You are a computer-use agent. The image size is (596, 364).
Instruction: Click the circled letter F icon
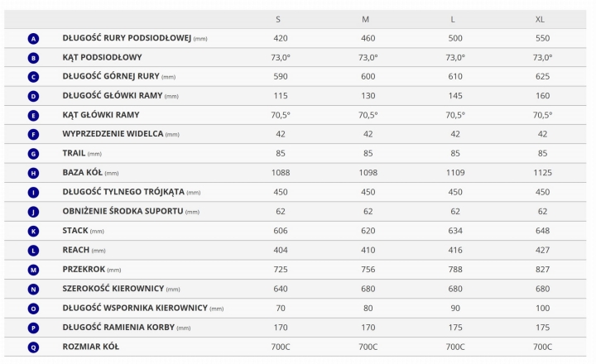(33, 135)
